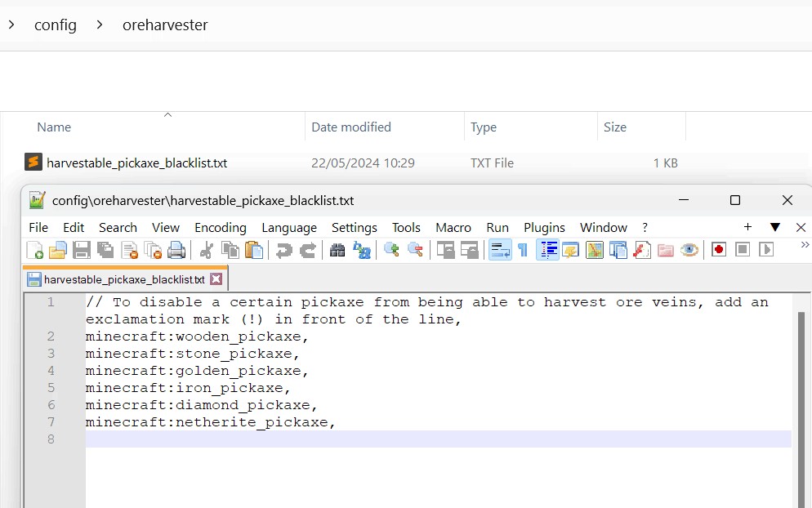Sort files by the Date modified column
This screenshot has width=812, height=508.
351,127
